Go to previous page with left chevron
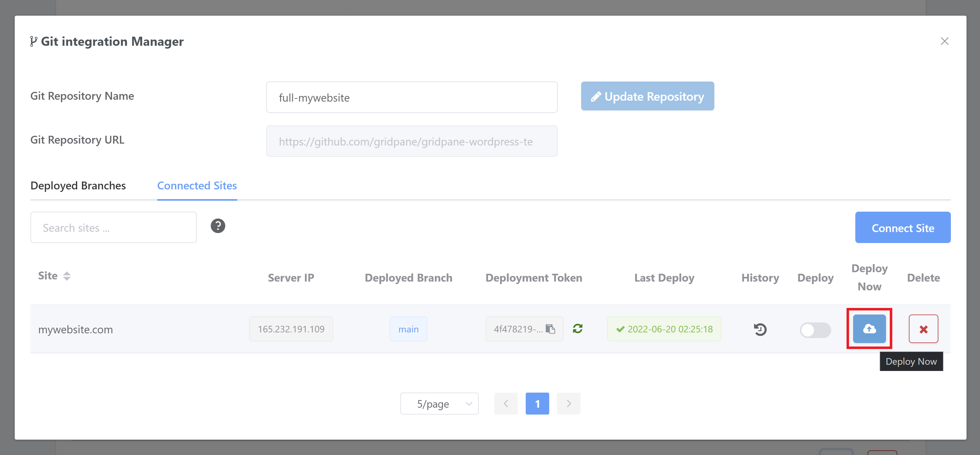 coord(506,404)
